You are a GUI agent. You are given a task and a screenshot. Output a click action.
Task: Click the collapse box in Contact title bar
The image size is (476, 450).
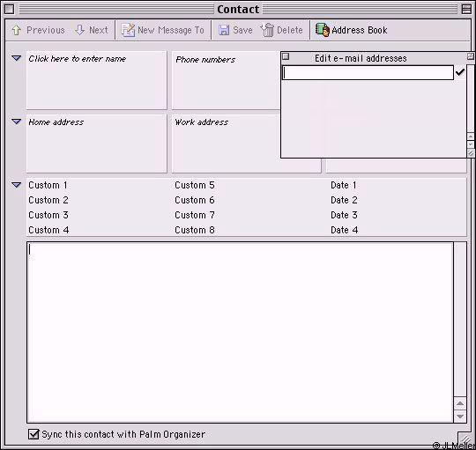[466, 9]
